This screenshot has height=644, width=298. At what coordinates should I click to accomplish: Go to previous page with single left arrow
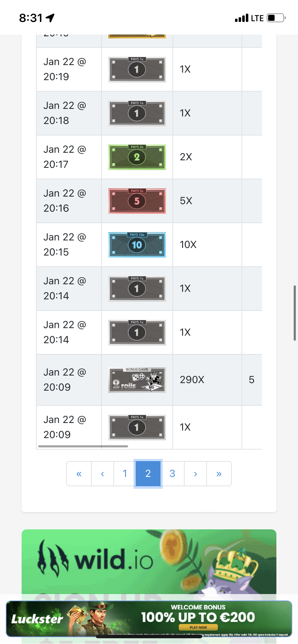(x=103, y=474)
